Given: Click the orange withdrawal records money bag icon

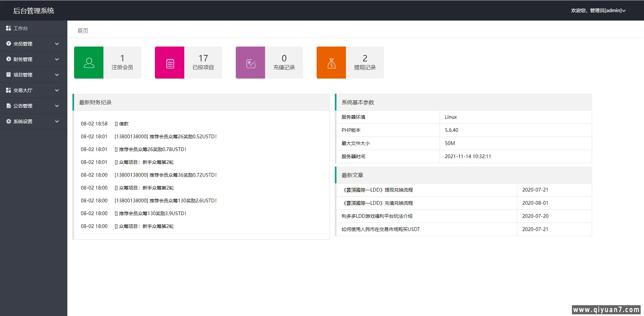Looking at the screenshot, I should coord(331,62).
